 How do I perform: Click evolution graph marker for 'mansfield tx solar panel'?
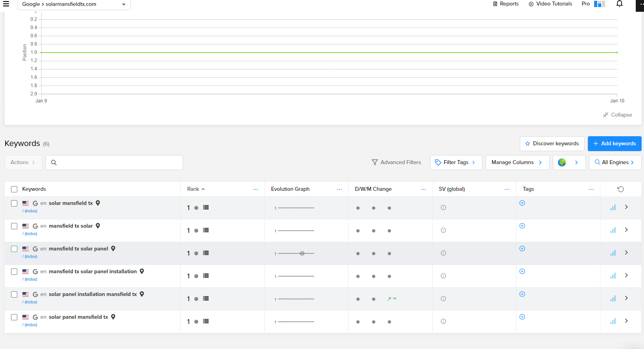[x=302, y=254]
